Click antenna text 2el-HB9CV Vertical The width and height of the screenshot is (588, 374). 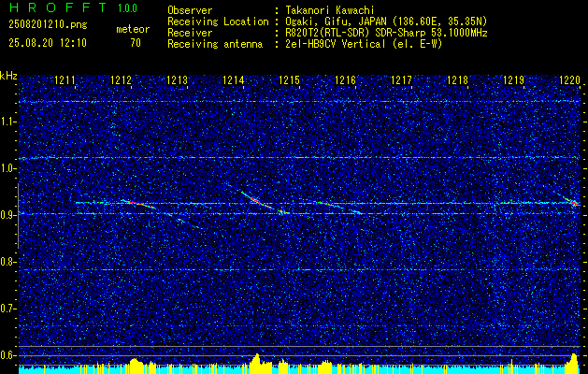point(335,44)
